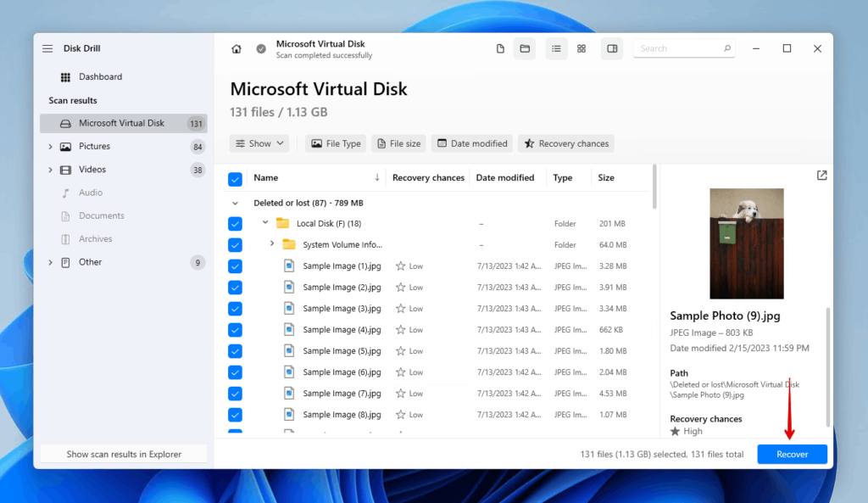Deselect the select-all checkbox in the header
Viewport: 868px width, 503px height.
tap(235, 177)
